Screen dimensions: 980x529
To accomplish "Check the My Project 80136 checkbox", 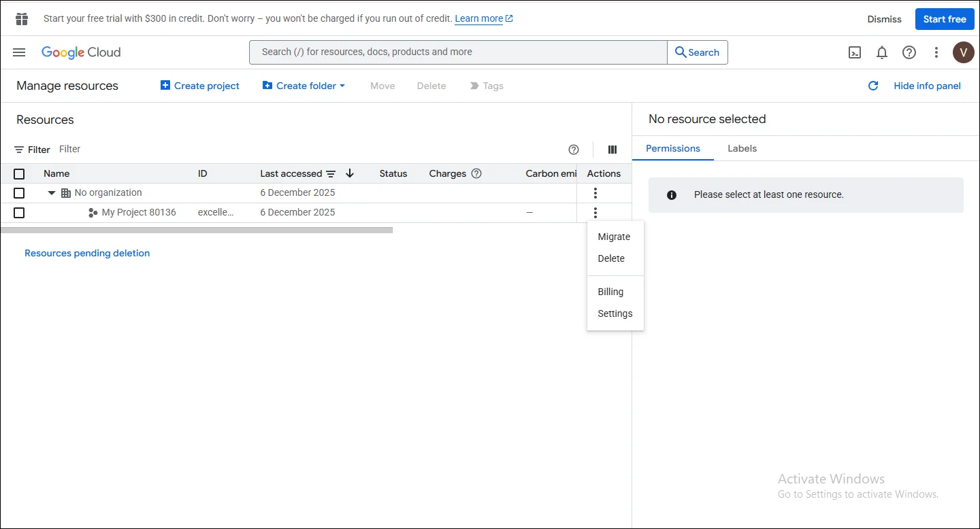I will point(19,213).
